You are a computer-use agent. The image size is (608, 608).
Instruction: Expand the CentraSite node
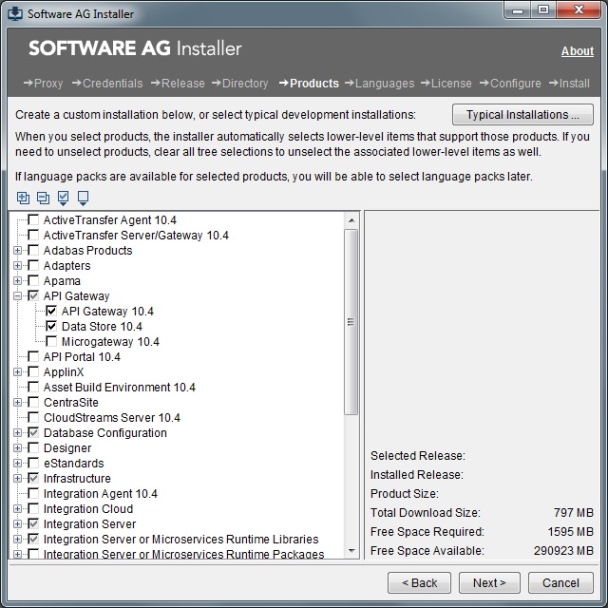pos(17,402)
